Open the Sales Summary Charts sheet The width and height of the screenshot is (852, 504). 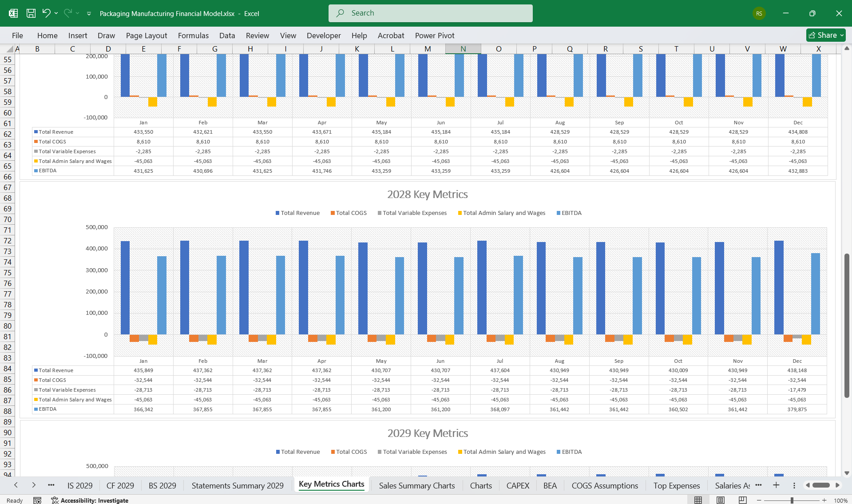click(x=417, y=486)
